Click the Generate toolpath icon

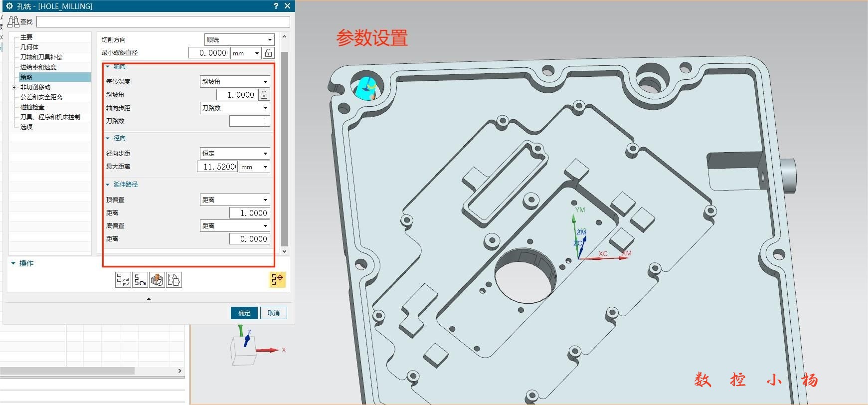(123, 280)
